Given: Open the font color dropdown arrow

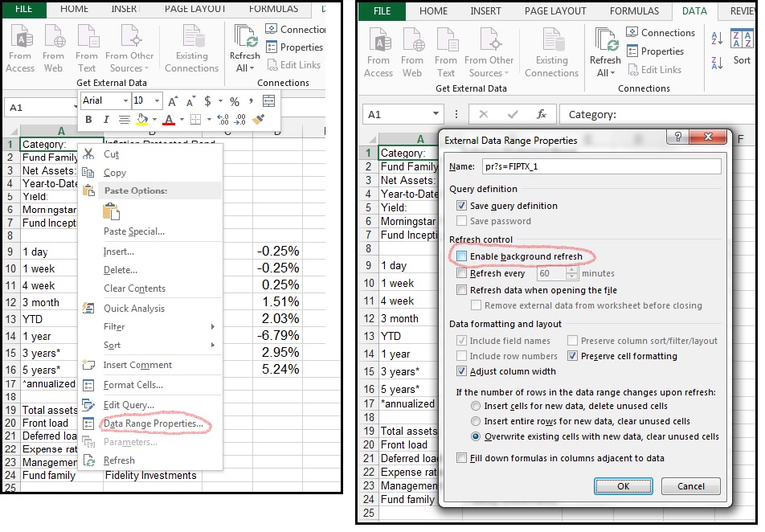Looking at the screenshot, I should tap(182, 120).
